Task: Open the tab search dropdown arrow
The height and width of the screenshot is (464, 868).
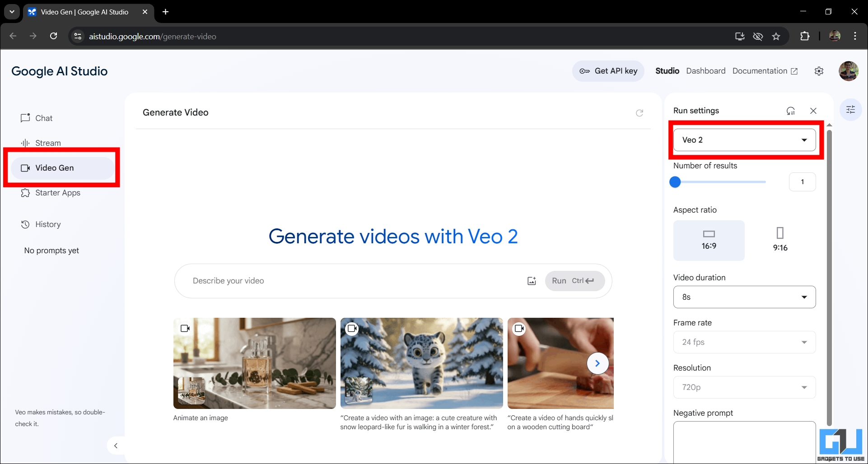Action: click(12, 12)
